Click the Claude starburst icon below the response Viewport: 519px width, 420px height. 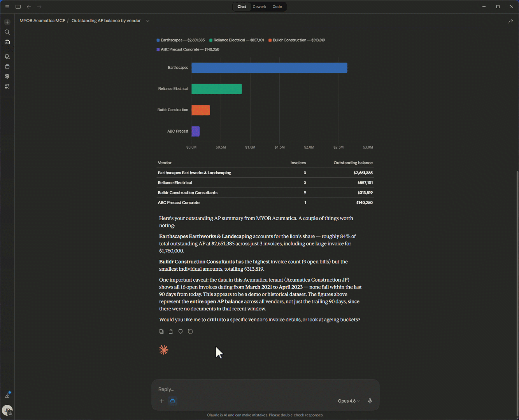(163, 349)
